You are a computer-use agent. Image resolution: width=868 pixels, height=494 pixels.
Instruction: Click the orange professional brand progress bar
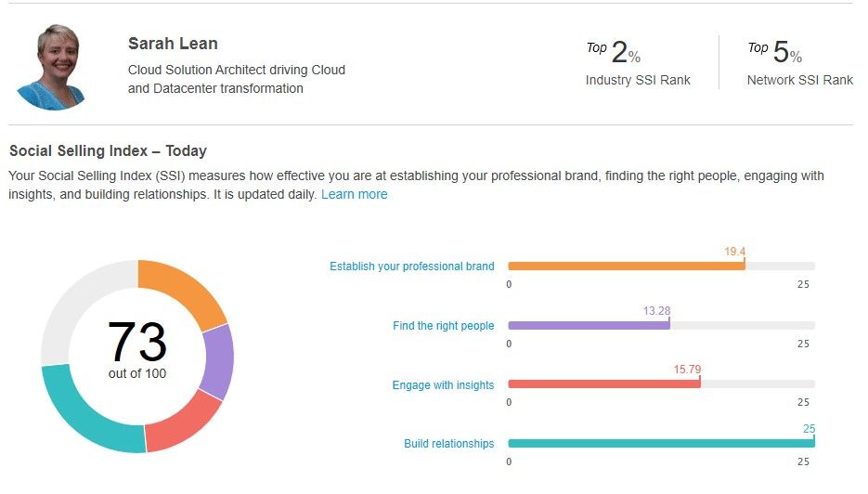pos(627,266)
